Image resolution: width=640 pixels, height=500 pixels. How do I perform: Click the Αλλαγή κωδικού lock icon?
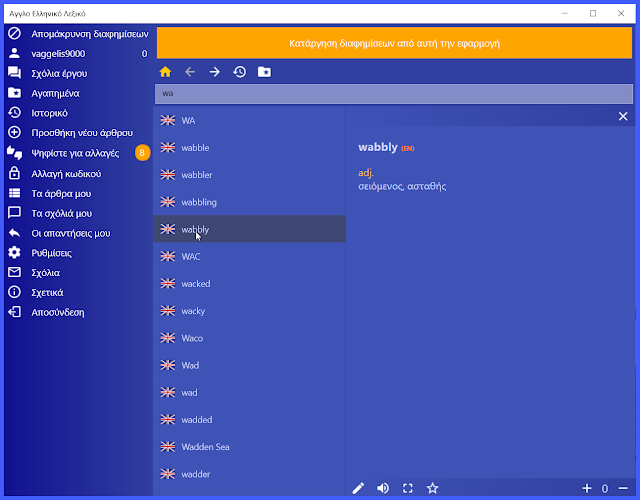coord(14,173)
